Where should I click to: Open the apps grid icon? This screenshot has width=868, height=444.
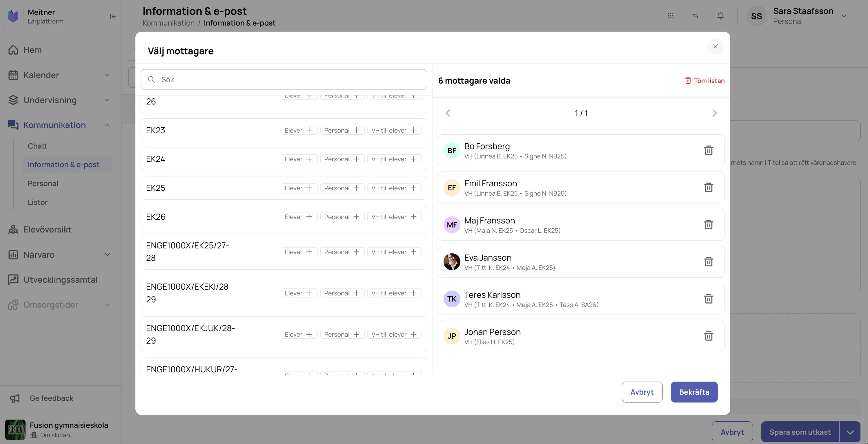pyautogui.click(x=671, y=16)
